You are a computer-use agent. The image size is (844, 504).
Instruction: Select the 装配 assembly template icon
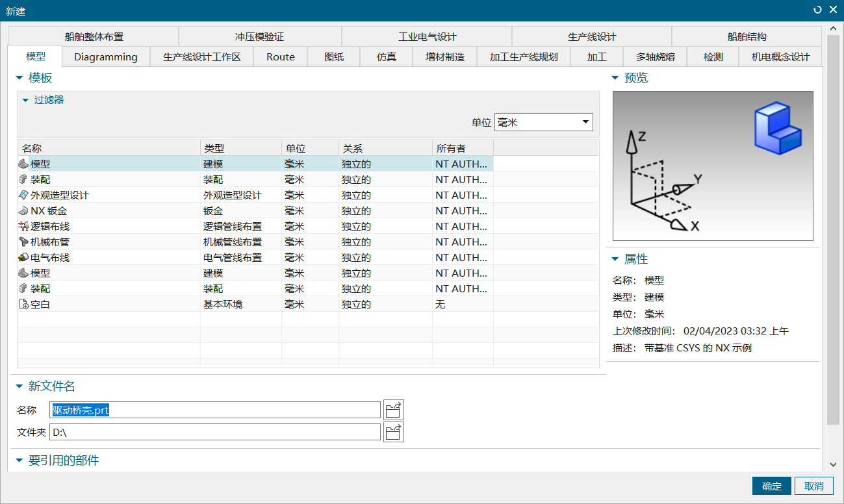[21, 179]
